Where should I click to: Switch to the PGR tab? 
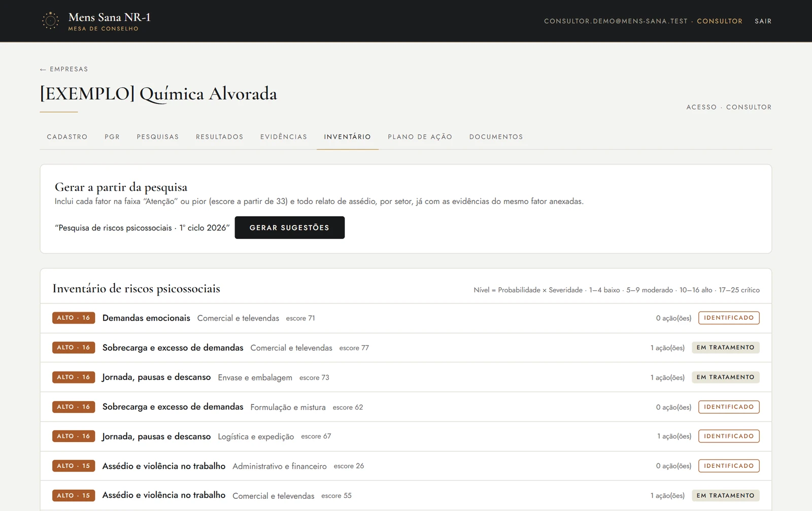pos(112,137)
